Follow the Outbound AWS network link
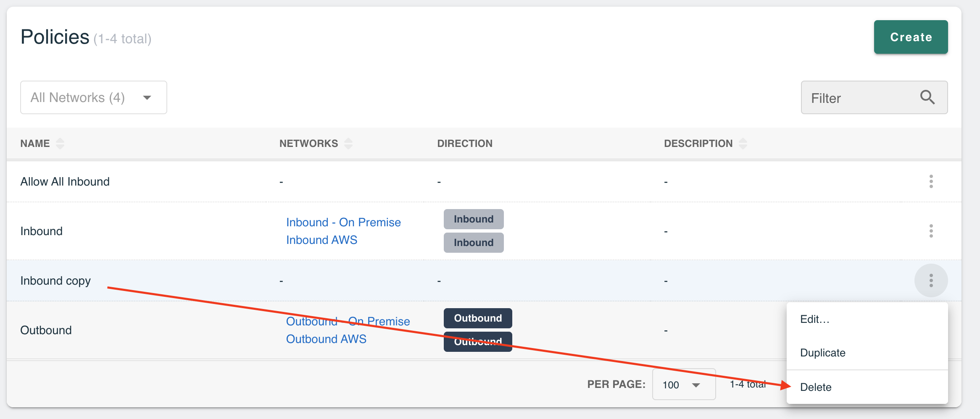 point(326,339)
